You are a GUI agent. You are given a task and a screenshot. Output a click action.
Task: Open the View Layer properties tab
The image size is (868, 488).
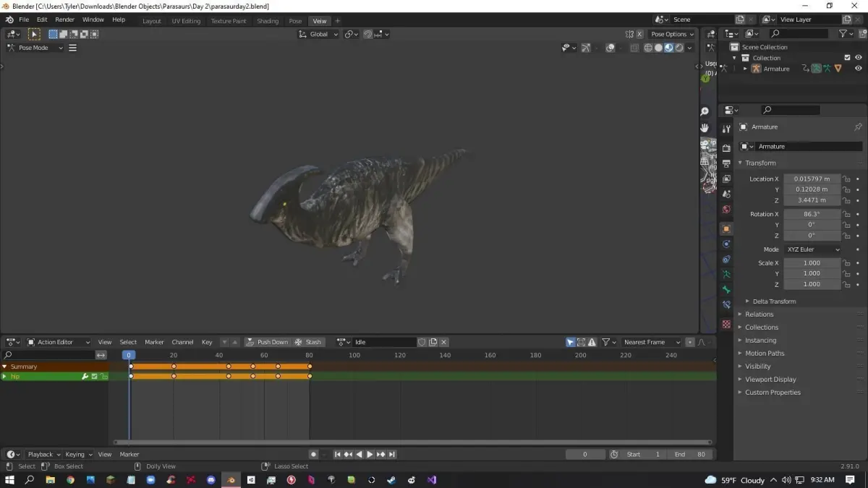pyautogui.click(x=726, y=179)
